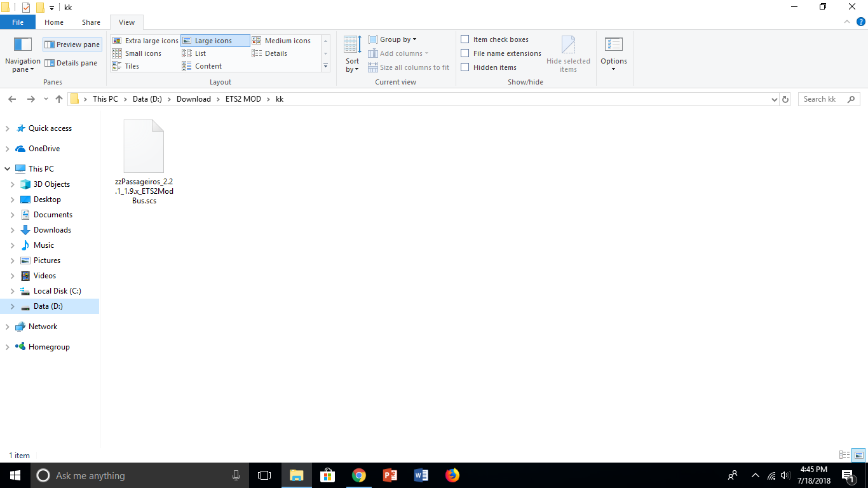Switch to Extra large icons layout
This screenshot has width=868, height=488.
click(146, 40)
